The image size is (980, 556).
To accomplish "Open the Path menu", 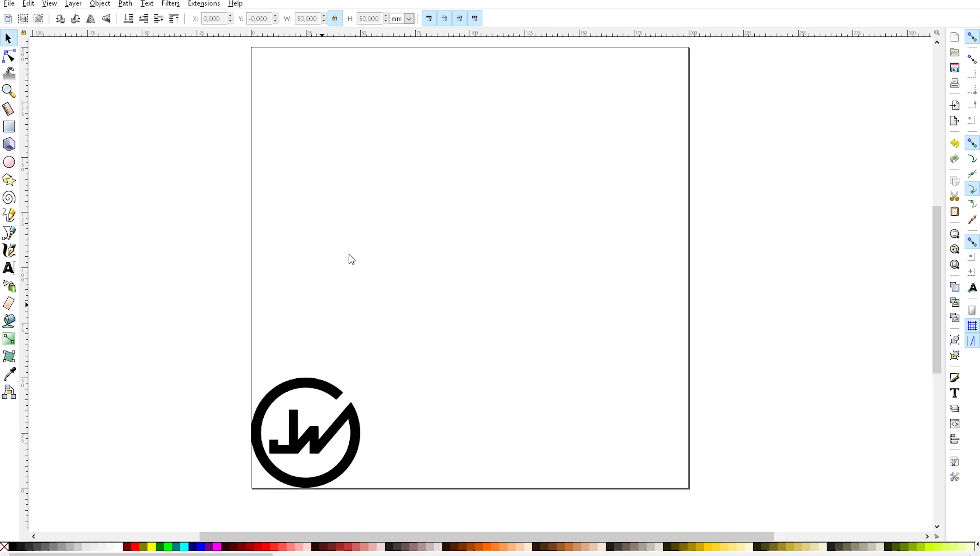I will coord(125,3).
